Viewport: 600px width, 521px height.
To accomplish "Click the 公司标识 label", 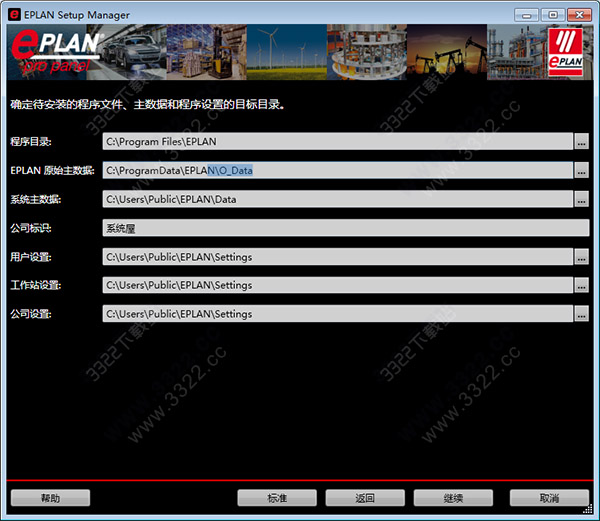I will pos(31,228).
